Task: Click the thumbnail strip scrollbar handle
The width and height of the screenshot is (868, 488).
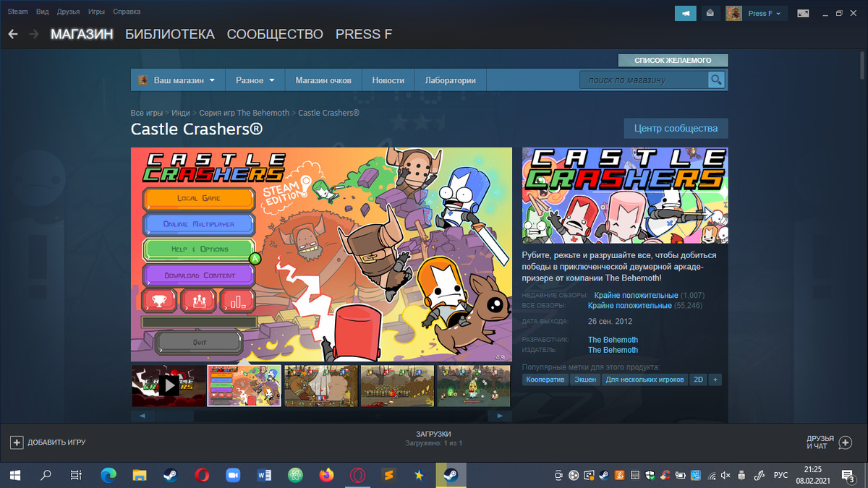Action: click(174, 416)
